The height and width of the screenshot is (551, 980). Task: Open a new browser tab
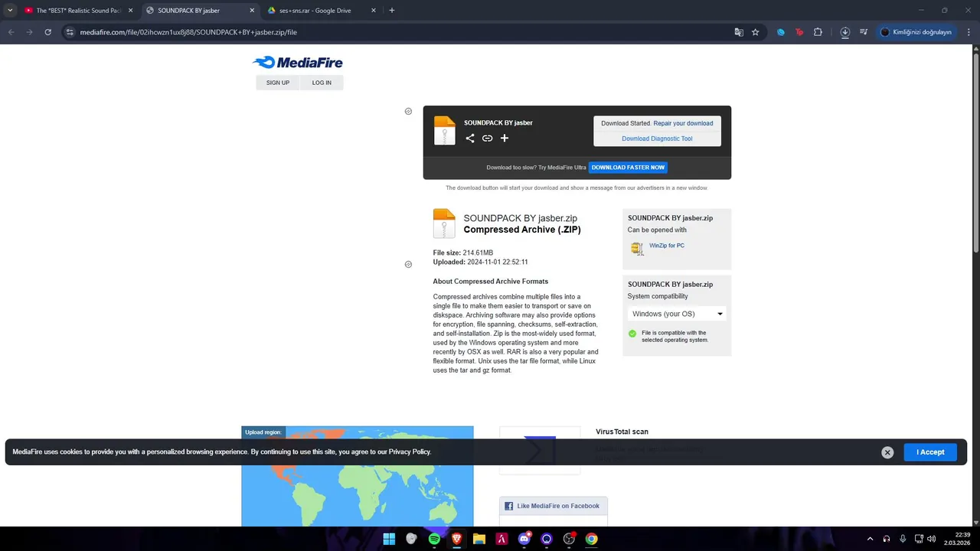pos(392,11)
